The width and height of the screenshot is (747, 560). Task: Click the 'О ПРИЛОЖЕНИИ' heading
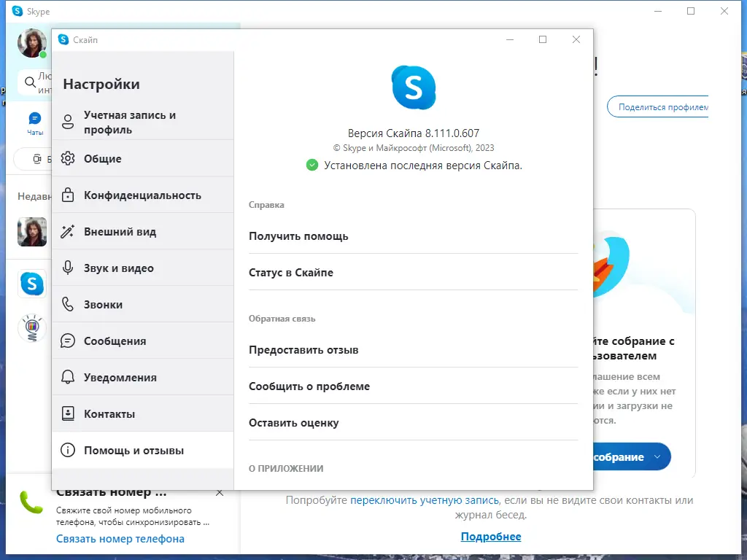(286, 468)
